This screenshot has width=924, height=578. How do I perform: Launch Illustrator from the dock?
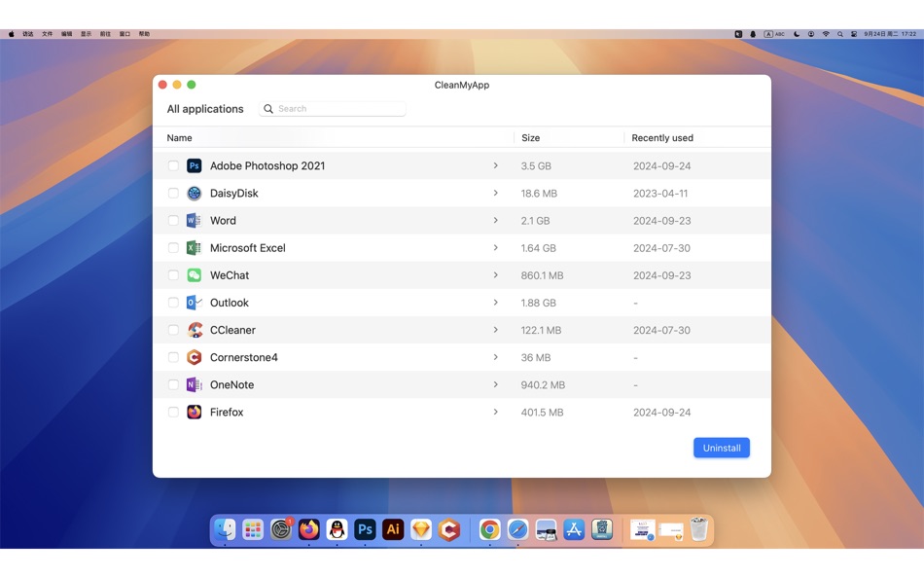(x=393, y=529)
